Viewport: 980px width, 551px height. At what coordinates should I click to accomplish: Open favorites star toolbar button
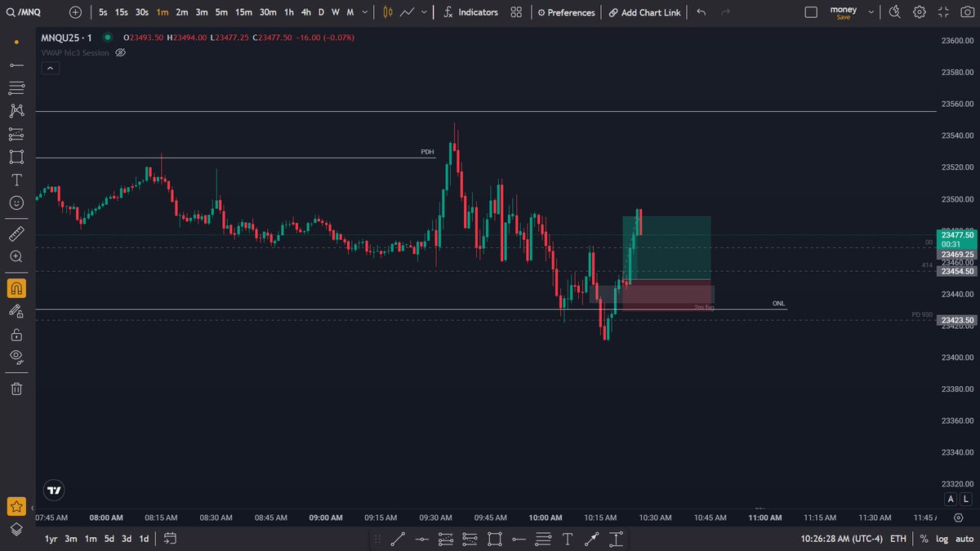pos(16,507)
